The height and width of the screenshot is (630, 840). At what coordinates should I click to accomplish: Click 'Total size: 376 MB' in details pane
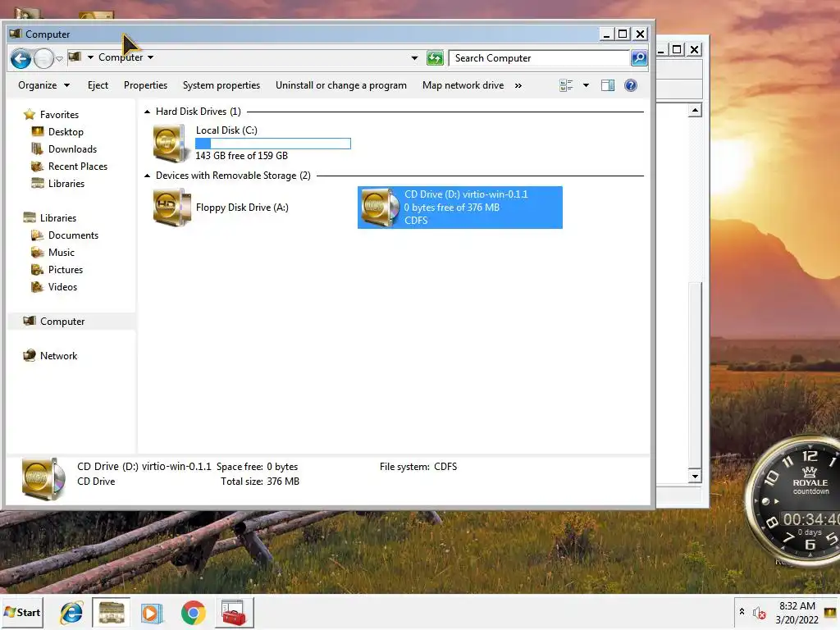[x=260, y=482]
